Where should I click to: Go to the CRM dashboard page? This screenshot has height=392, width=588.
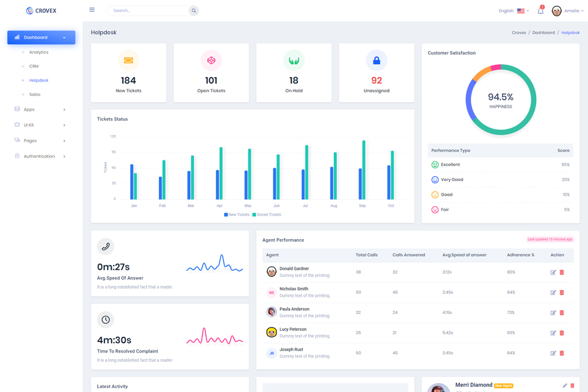point(34,66)
